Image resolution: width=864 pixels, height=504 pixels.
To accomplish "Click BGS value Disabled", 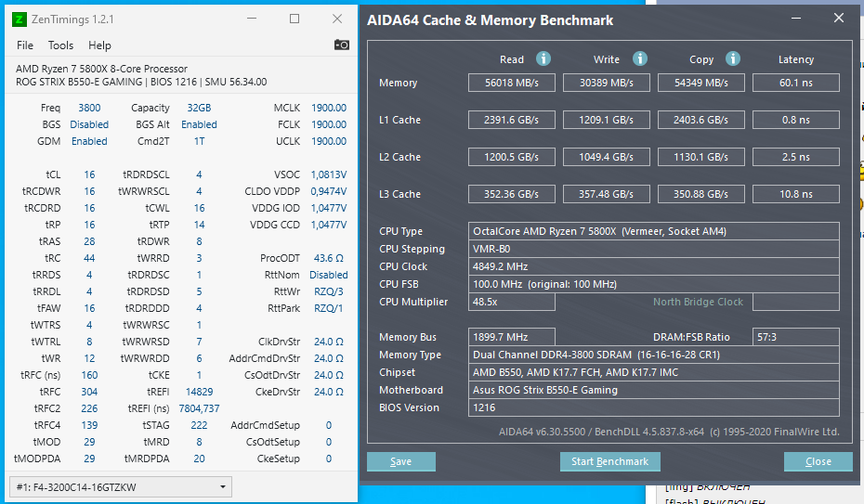I will [89, 124].
